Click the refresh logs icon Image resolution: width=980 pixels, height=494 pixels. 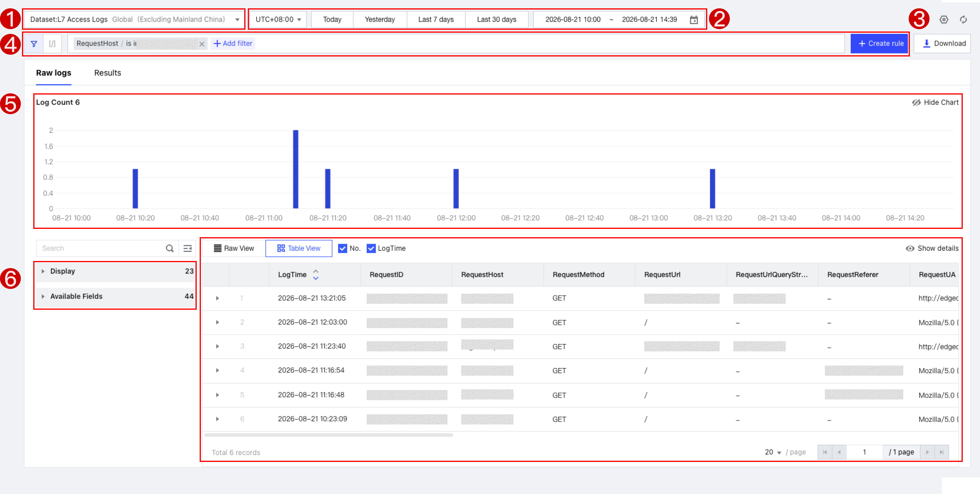(963, 20)
